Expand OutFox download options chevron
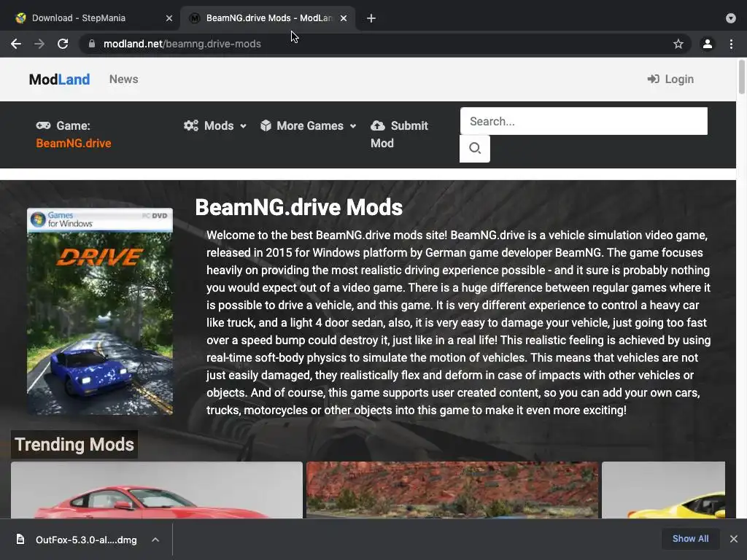This screenshot has width=747, height=560. point(155,540)
